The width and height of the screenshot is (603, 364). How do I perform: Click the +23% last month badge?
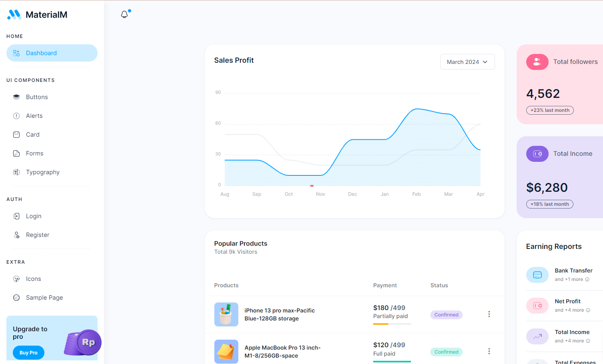tap(549, 110)
